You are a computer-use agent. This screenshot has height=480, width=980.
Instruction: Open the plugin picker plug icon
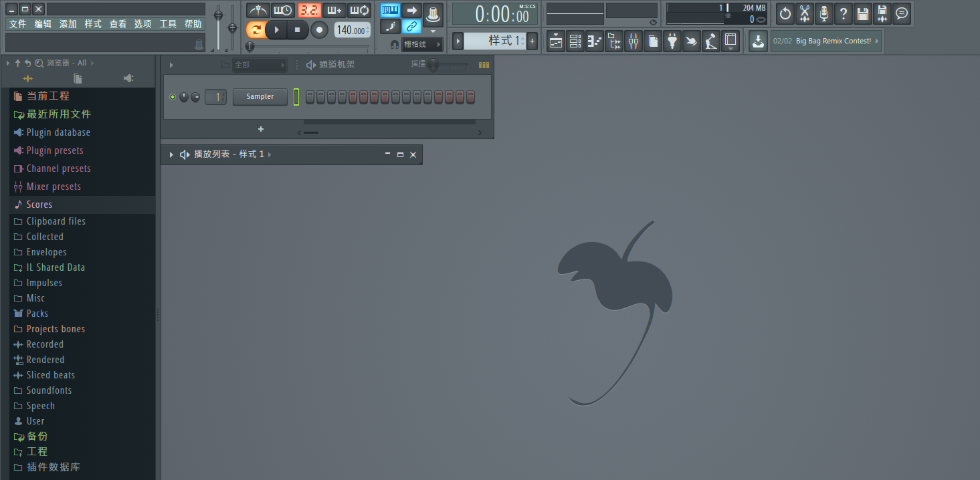click(672, 41)
